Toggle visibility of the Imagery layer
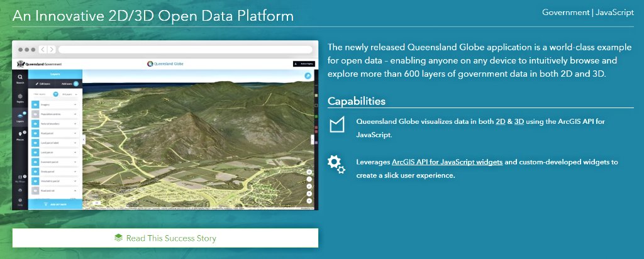 (35, 104)
